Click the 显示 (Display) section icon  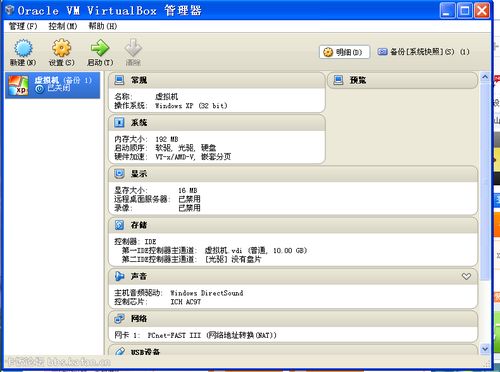click(x=119, y=174)
